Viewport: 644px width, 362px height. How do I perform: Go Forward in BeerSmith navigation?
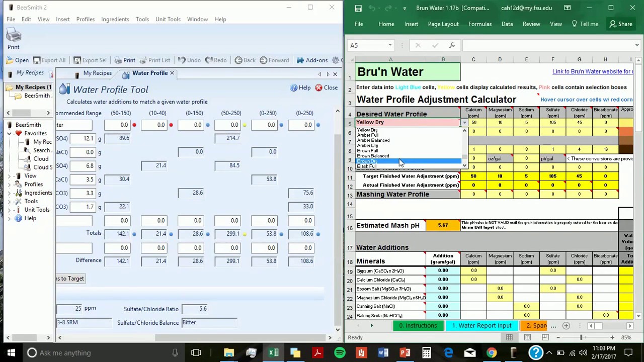coord(274,60)
